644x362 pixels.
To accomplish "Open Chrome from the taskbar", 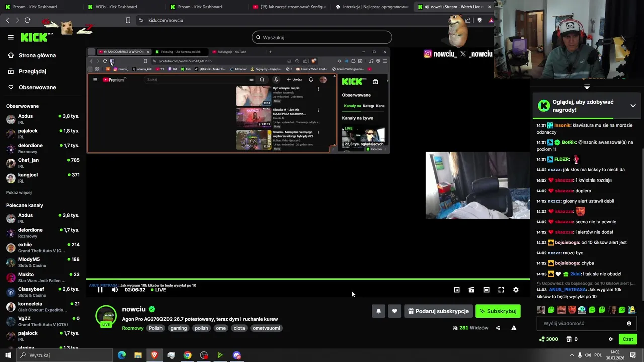I will (187, 355).
